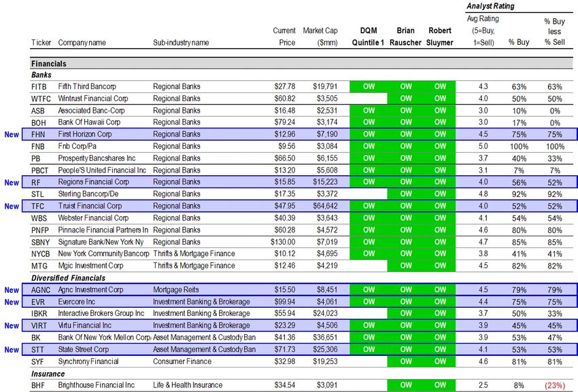Click the DQM Quintile 1 header
Screen dimensions: 578x392
click(x=368, y=37)
